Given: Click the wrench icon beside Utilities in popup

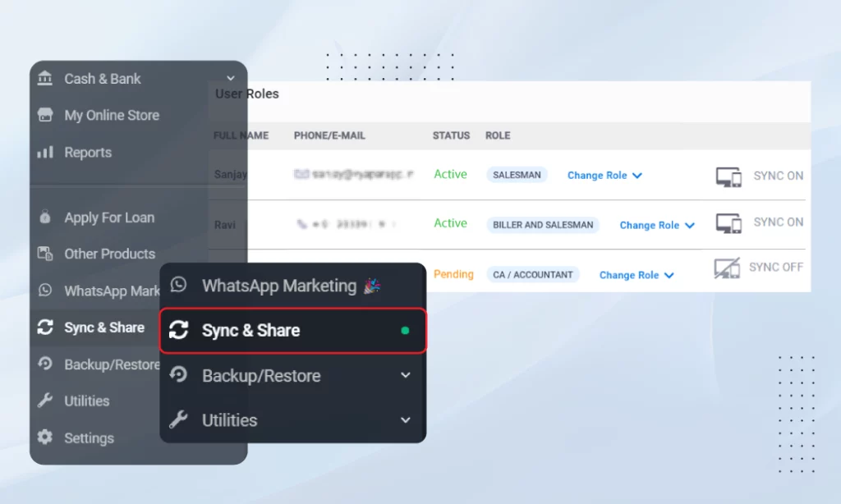Looking at the screenshot, I should click(x=178, y=420).
